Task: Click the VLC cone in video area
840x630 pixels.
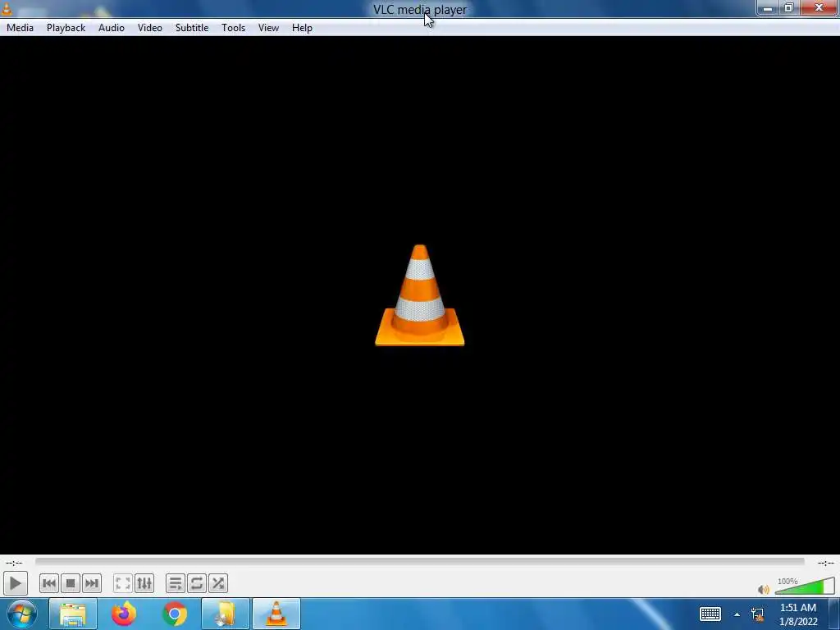Action: (419, 295)
